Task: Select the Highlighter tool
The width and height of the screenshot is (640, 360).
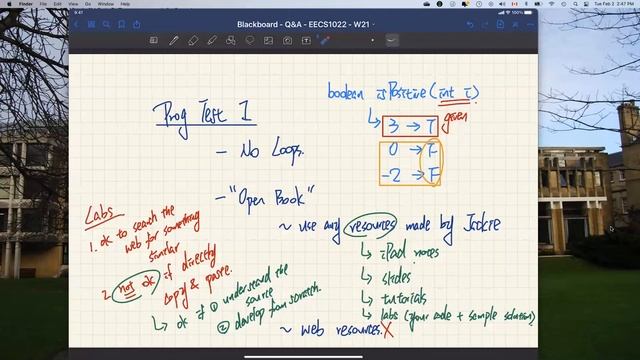Action: tap(212, 40)
